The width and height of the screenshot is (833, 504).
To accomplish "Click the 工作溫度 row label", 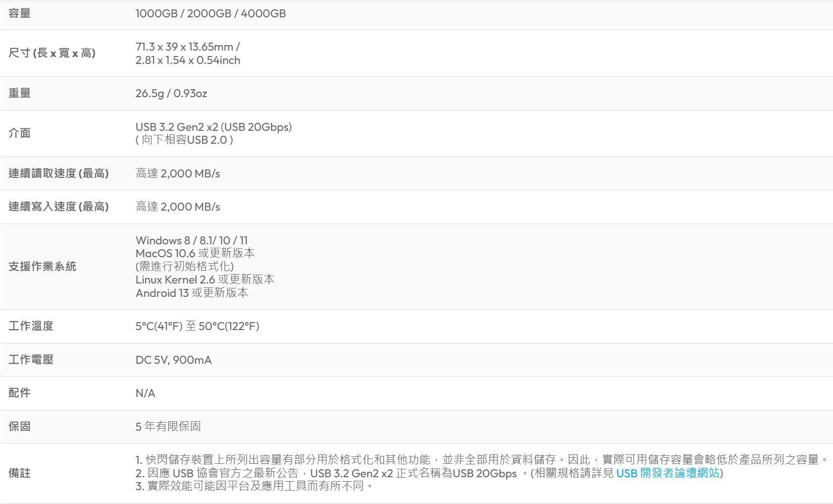I will [31, 326].
